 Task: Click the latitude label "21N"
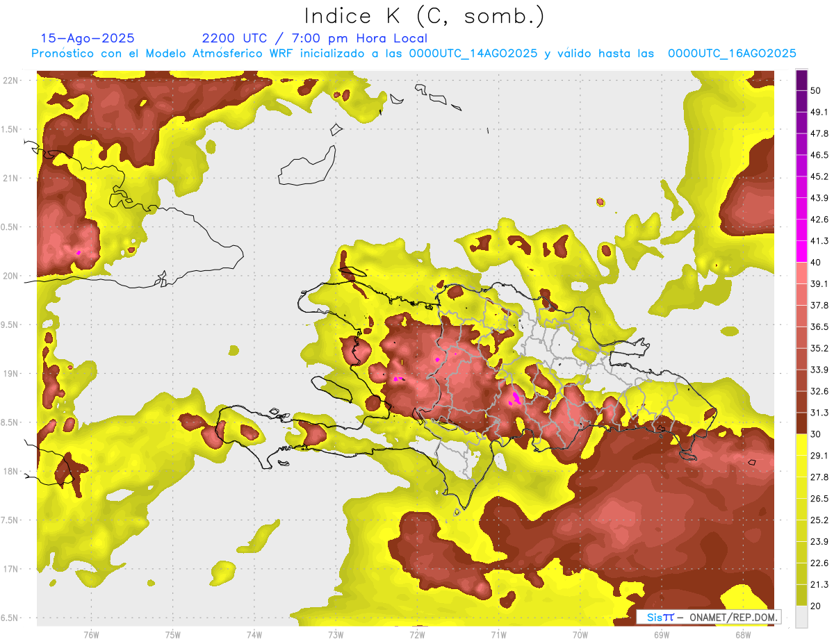point(11,178)
